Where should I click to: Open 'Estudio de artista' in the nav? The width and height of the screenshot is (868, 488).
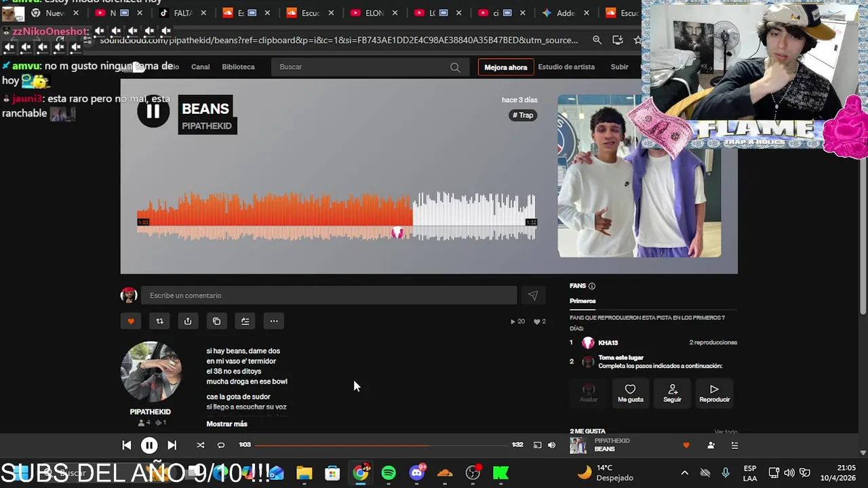coord(566,67)
